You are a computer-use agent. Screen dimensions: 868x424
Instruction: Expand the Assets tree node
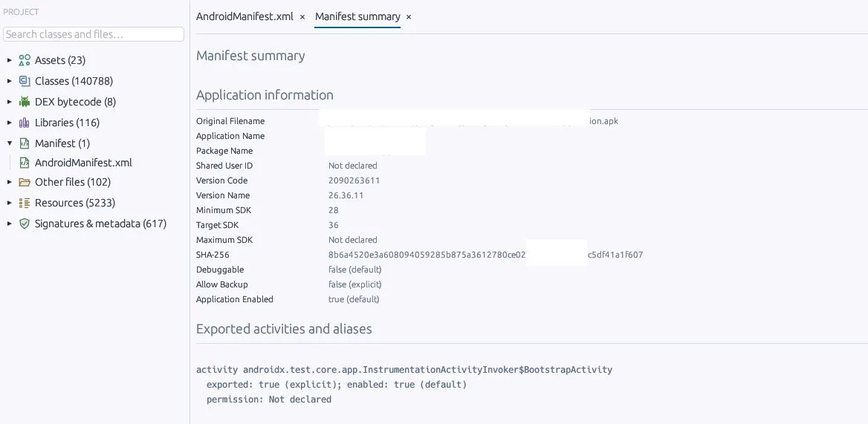click(10, 60)
